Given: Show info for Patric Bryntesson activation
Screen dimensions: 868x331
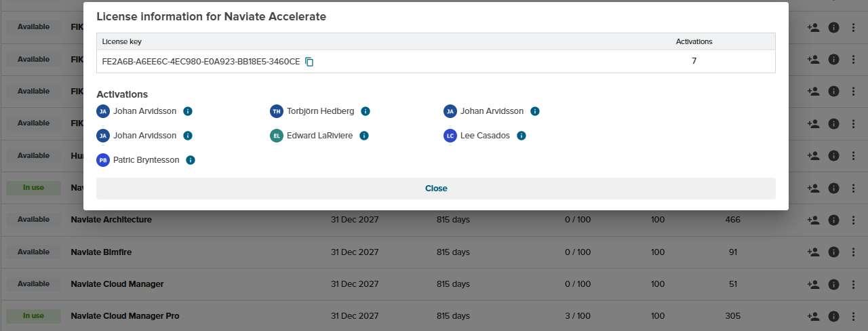Looking at the screenshot, I should click(x=191, y=160).
